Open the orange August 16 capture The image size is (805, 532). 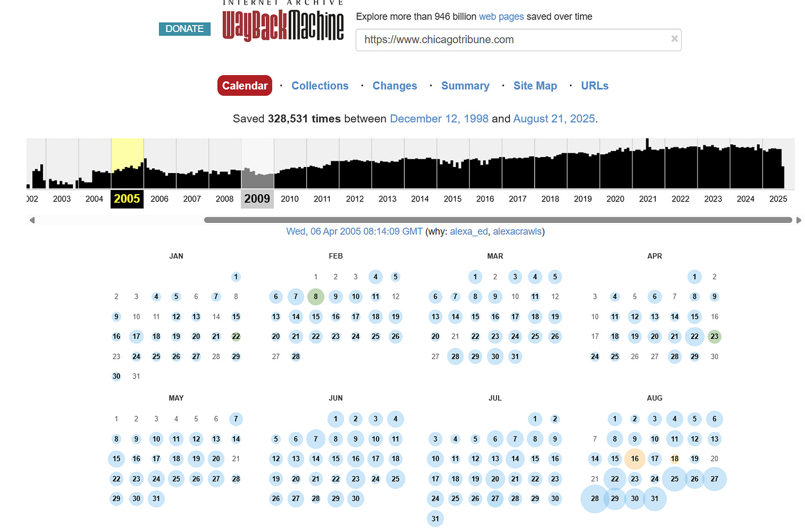(635, 459)
